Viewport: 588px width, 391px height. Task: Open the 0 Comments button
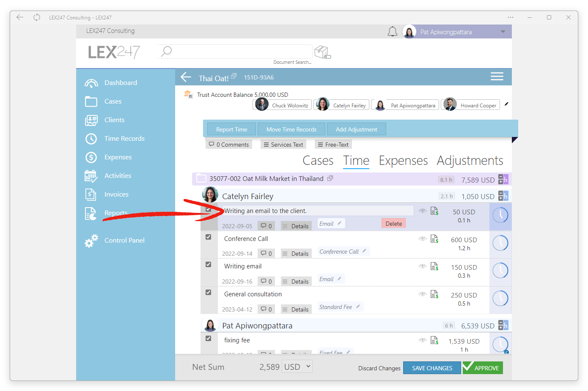pyautogui.click(x=229, y=145)
